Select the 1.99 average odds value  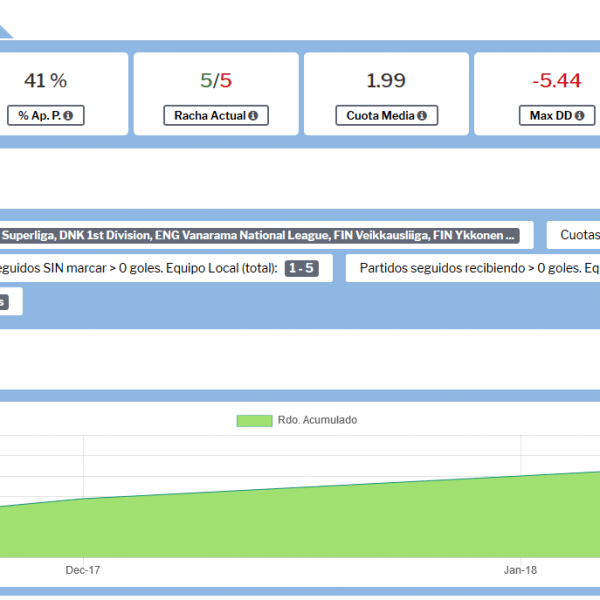point(386,81)
